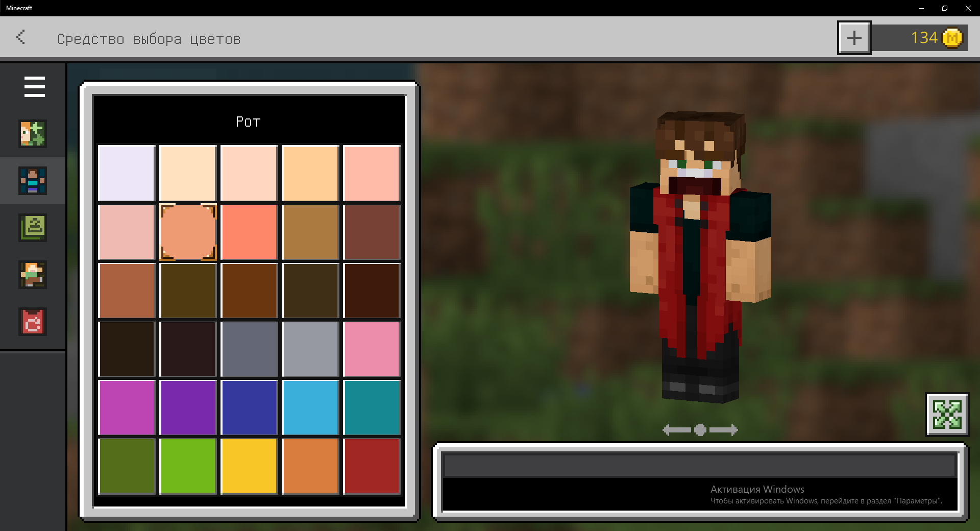Select the light gray swatch
The image size is (980, 531).
coord(310,349)
